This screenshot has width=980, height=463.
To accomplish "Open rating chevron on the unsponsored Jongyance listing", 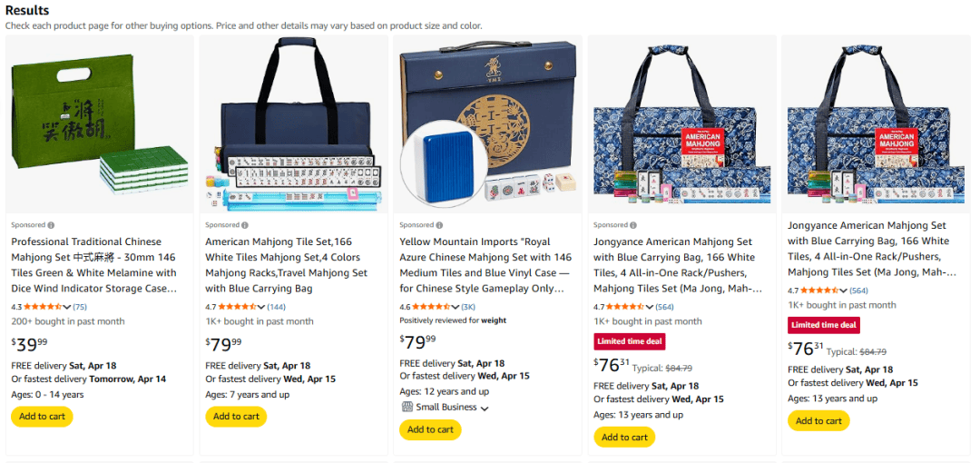I will pos(843,291).
